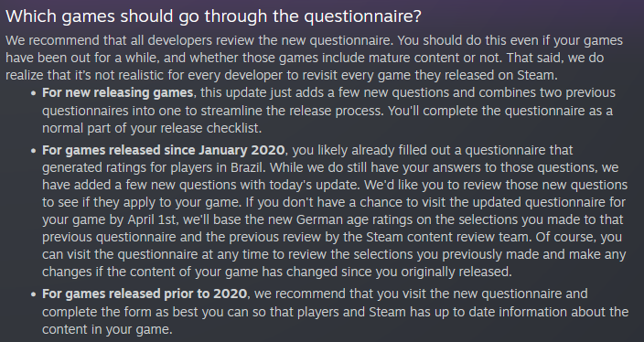Click the bold text "For games released since January 2020"
The height and width of the screenshot is (342, 644).
(163, 150)
